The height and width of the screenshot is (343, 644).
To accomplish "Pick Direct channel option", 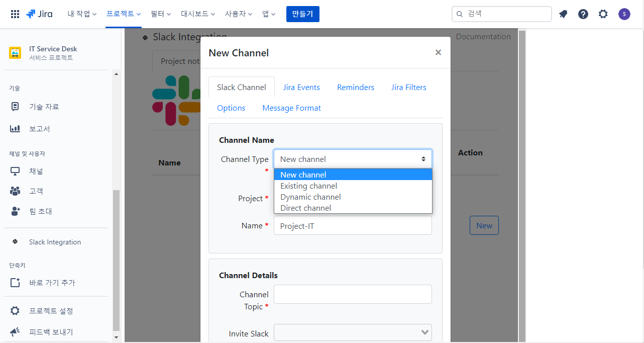I will pyautogui.click(x=305, y=208).
